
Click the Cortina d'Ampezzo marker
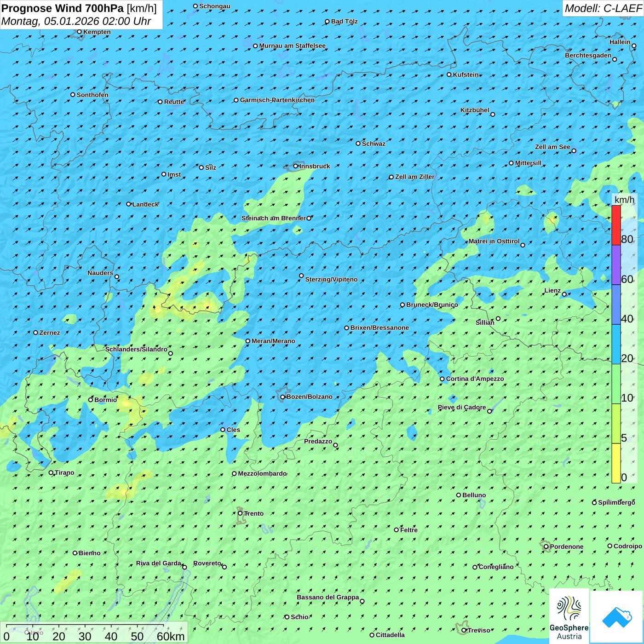tap(442, 379)
